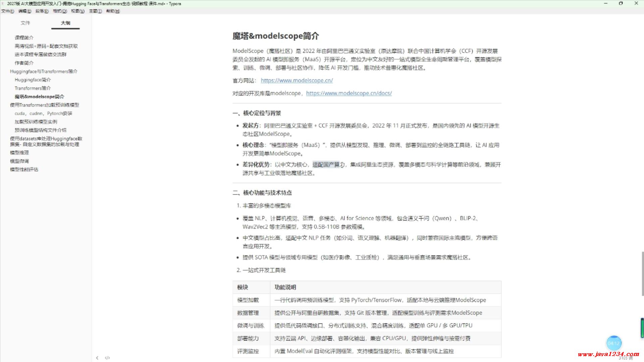Viewport: 644px width, 362px height.
Task: Click the blue 04:12 timer bubble
Action: 614,343
